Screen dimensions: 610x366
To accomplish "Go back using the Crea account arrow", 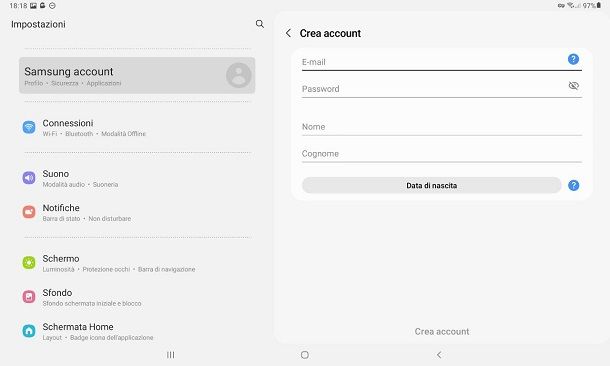I will (x=288, y=33).
